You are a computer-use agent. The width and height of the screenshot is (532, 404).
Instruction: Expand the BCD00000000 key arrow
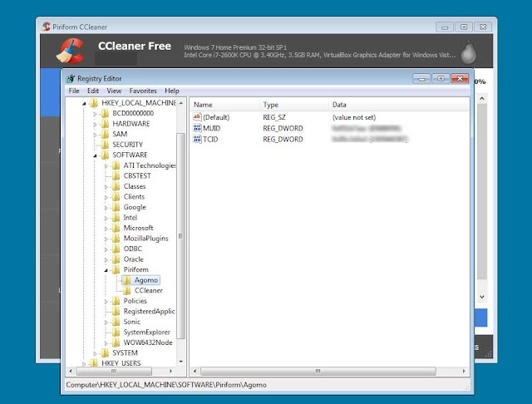(95, 114)
